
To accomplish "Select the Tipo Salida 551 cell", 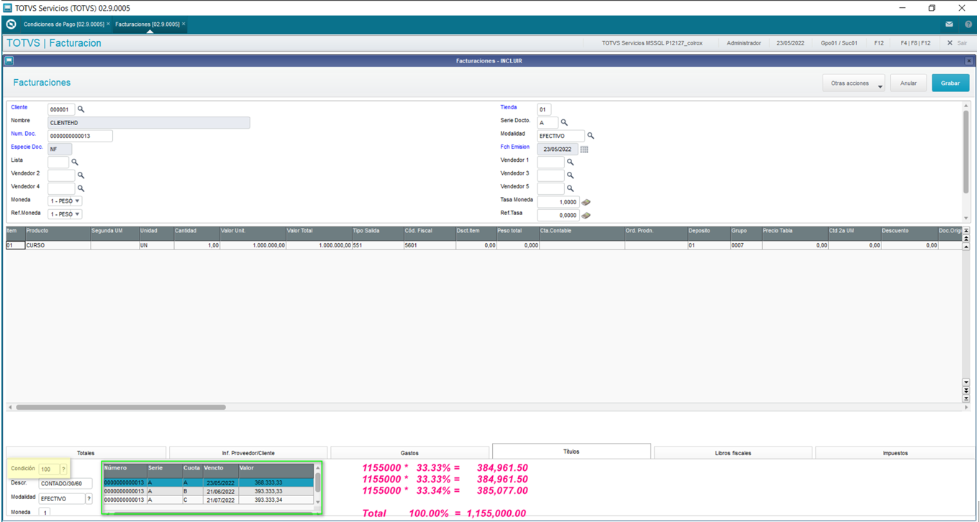I will (x=377, y=245).
